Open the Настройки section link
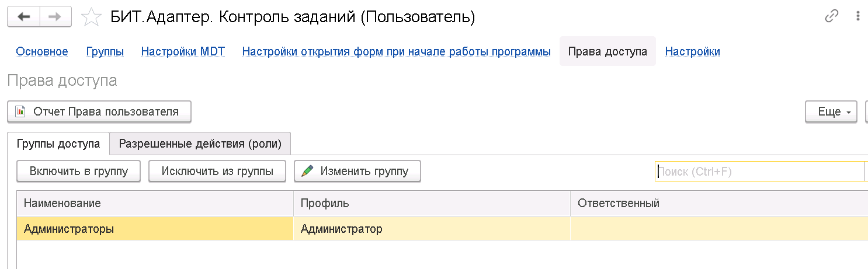The image size is (868, 269). 692,51
